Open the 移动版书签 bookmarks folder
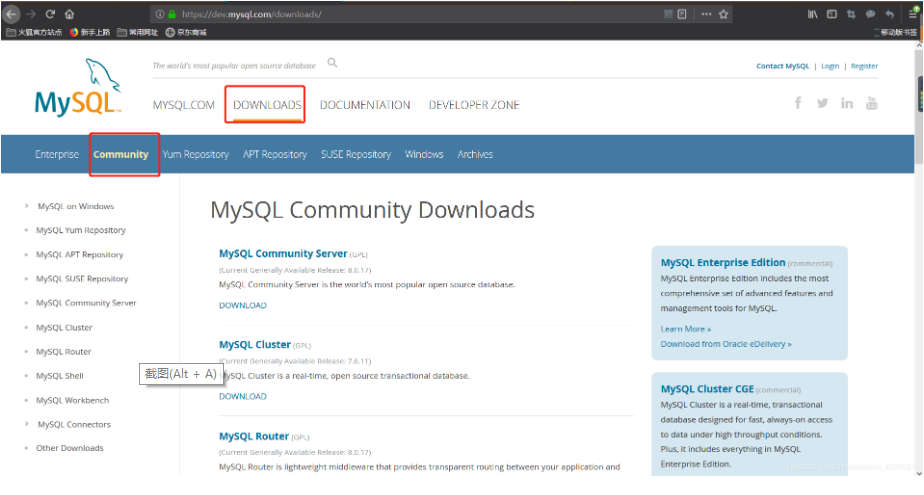The image size is (924, 495). (x=896, y=32)
